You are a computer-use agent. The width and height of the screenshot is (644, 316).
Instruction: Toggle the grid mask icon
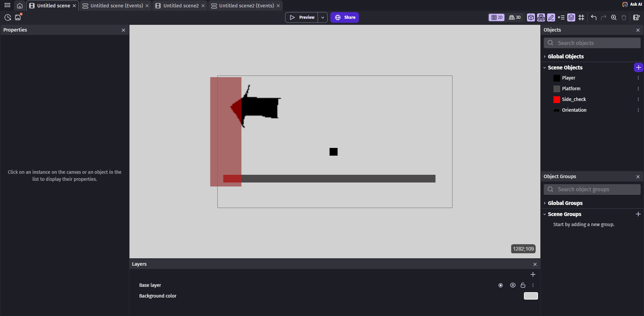point(581,17)
